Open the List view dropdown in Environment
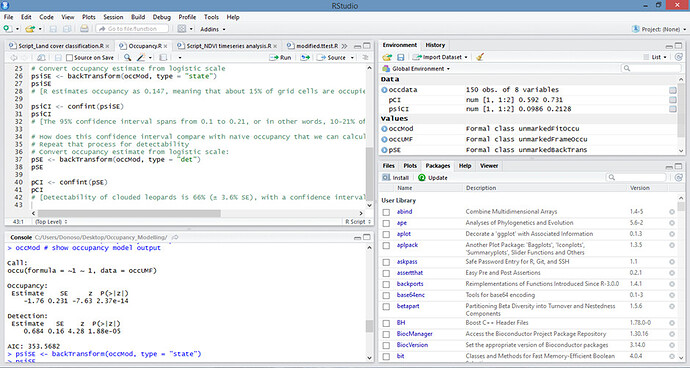The image size is (690, 368). (655, 57)
